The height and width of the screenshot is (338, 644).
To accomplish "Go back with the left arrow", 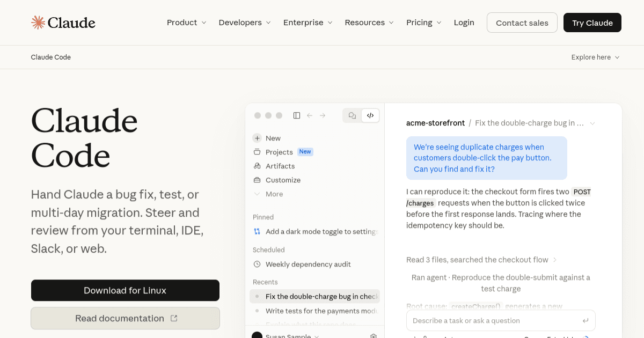I will 310,115.
